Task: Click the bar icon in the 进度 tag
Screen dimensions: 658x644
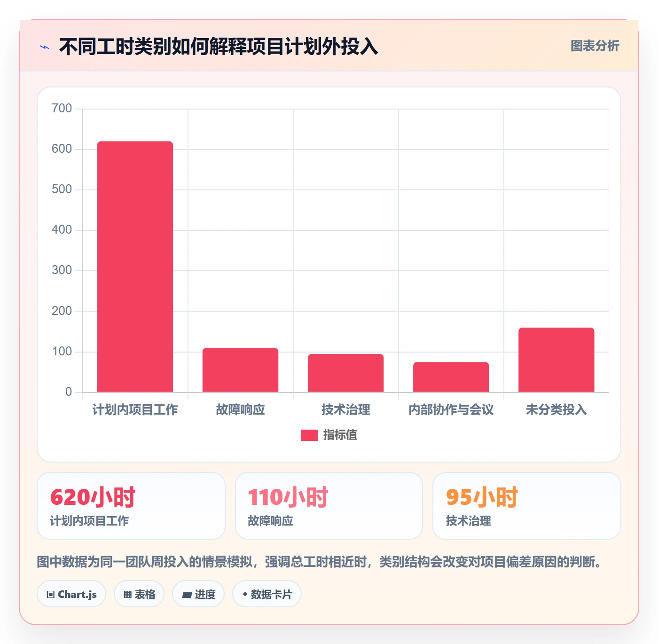Action: 187,595
